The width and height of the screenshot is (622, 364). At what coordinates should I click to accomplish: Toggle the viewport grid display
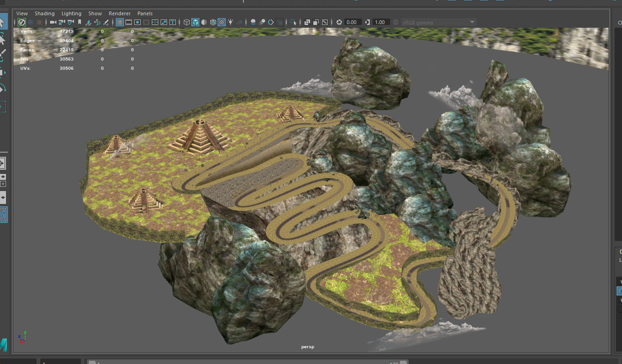point(119,22)
